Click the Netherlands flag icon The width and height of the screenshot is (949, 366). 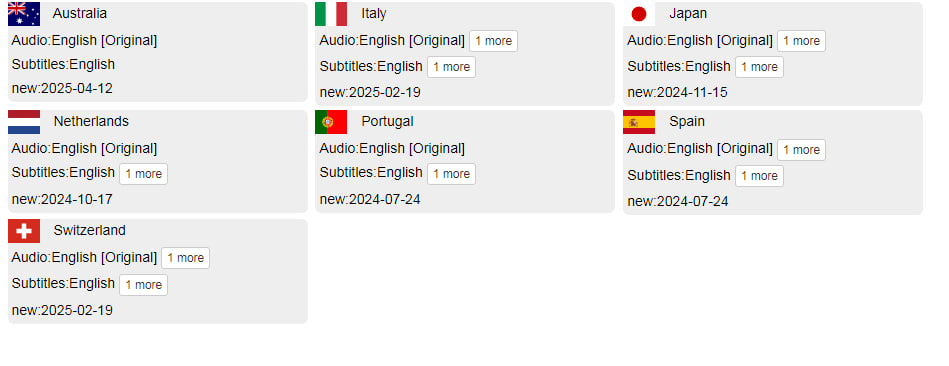(24, 122)
